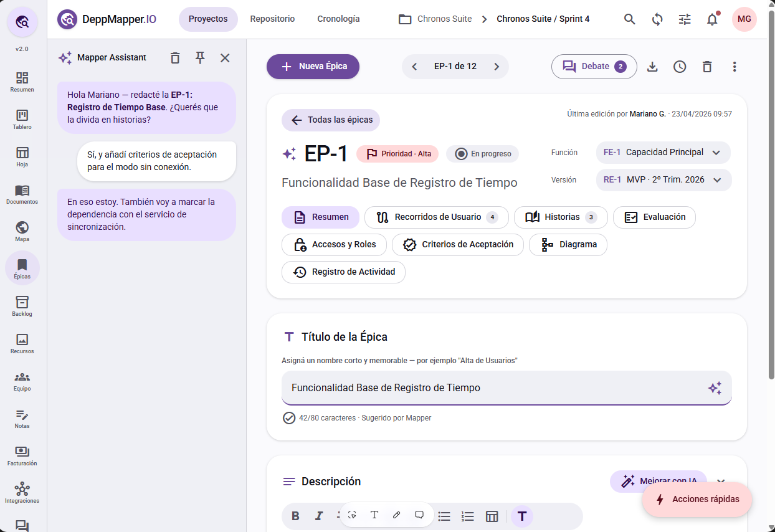This screenshot has width=775, height=532.
Task: Apply bold formatting in description toolbar
Action: click(295, 516)
